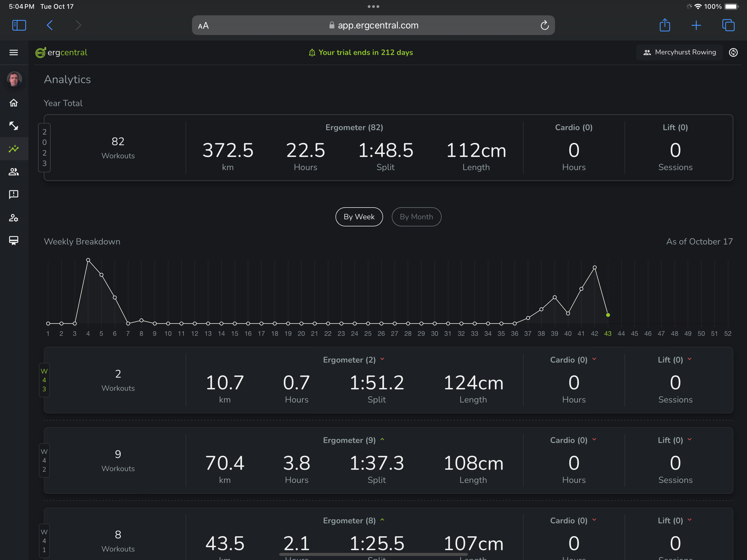Open the Workouts dumbbell icon in the sidebar
Viewport: 747px width, 560px height.
(x=13, y=126)
